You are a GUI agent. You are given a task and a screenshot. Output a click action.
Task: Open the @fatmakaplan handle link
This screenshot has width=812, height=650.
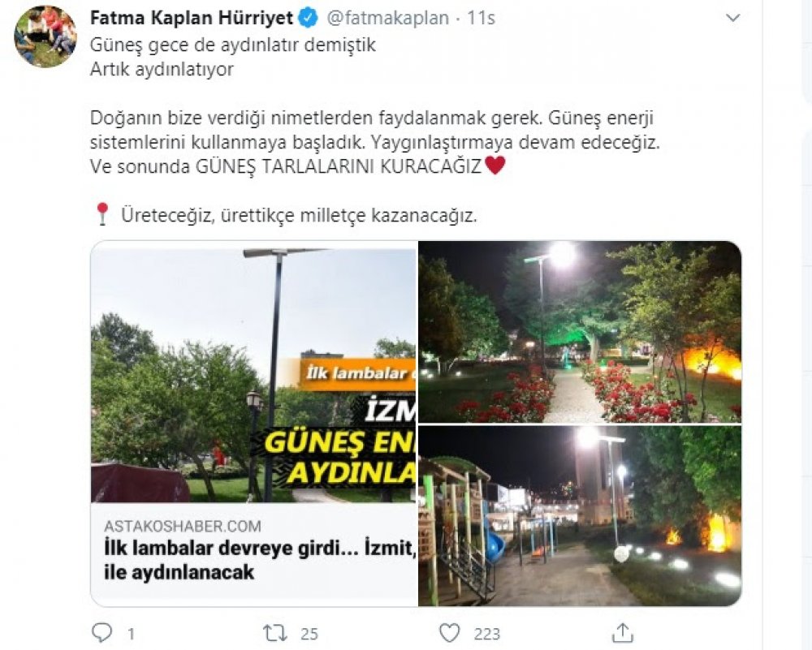(x=388, y=18)
